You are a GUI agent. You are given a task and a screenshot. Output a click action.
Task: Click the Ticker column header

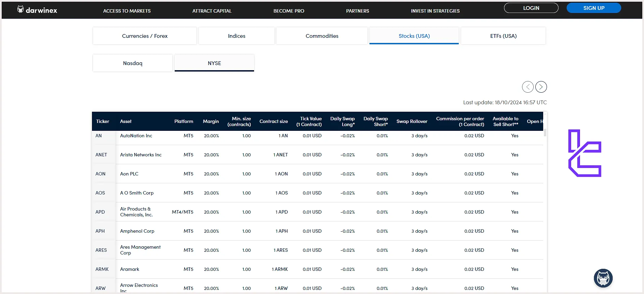pyautogui.click(x=103, y=121)
